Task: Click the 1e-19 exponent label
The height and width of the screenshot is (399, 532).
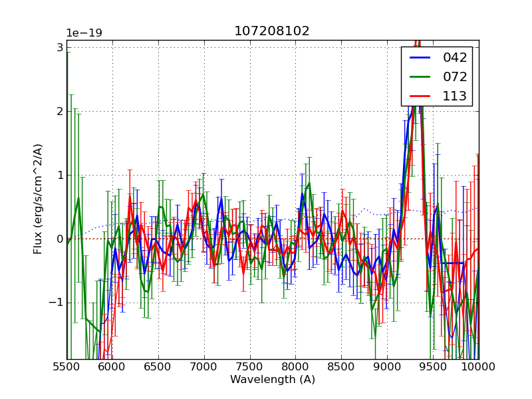Action: 84,33
